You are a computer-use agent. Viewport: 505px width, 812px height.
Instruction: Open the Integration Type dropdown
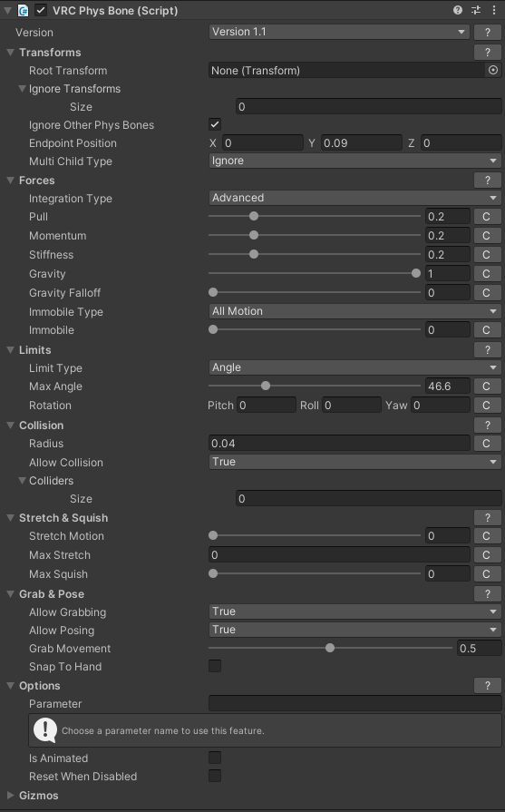pos(354,198)
